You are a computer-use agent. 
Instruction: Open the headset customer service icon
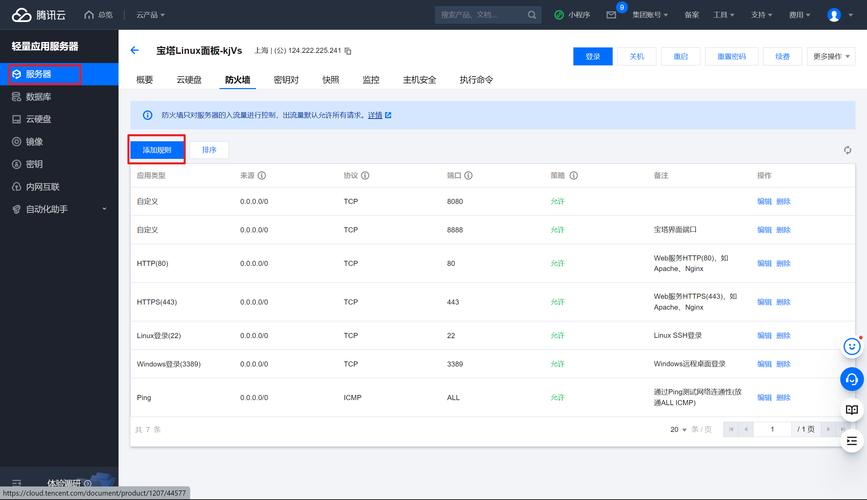click(852, 379)
